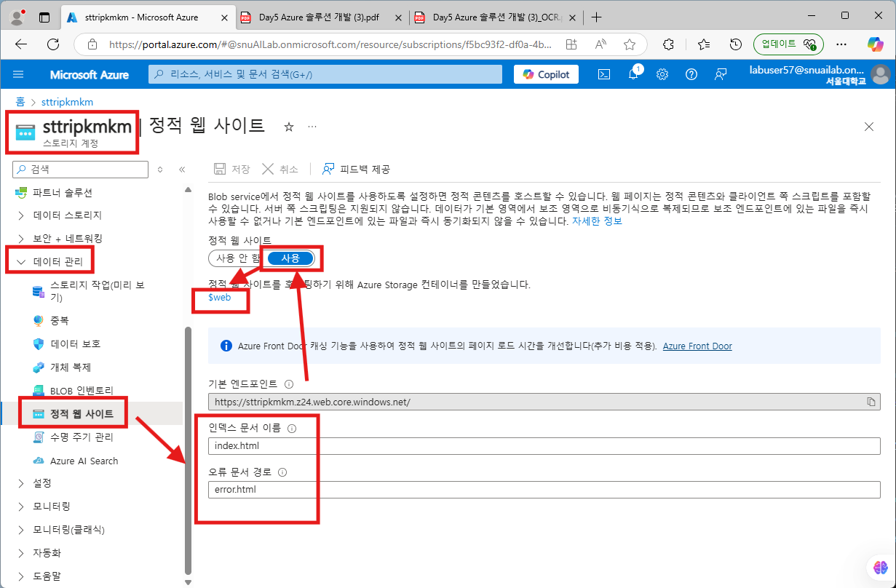
Task: Focus the resource menu 검색 box
Action: tap(82, 169)
